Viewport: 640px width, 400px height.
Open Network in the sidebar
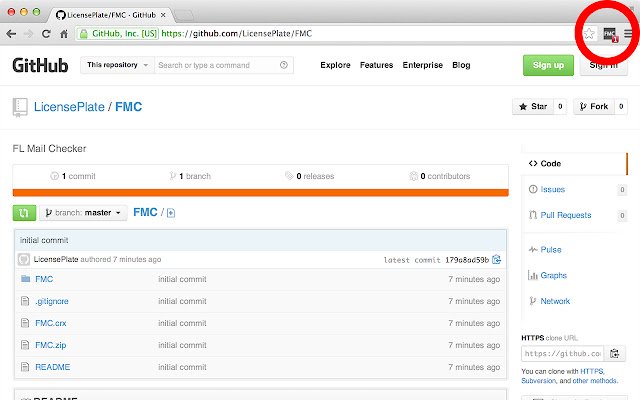point(555,301)
